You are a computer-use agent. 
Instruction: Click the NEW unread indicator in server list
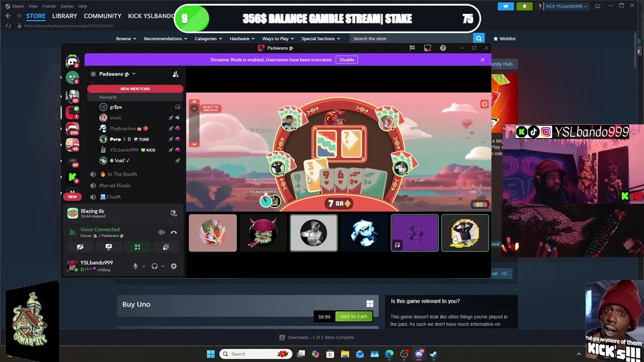pos(72,197)
